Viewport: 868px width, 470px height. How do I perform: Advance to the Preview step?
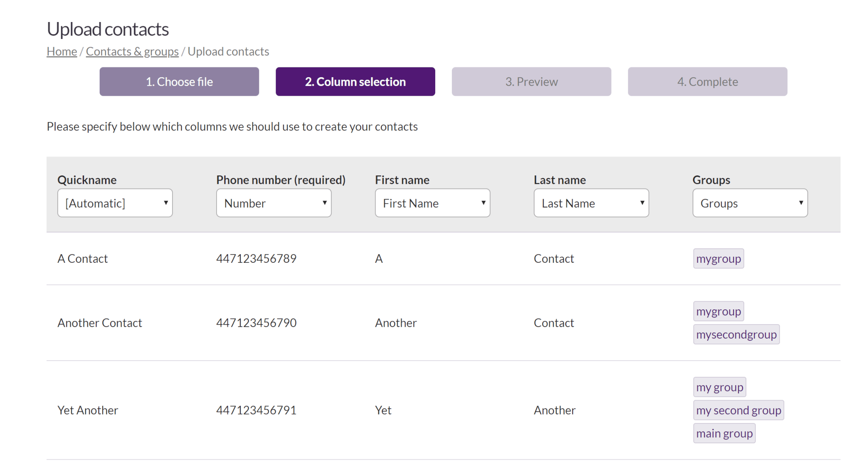pyautogui.click(x=531, y=81)
